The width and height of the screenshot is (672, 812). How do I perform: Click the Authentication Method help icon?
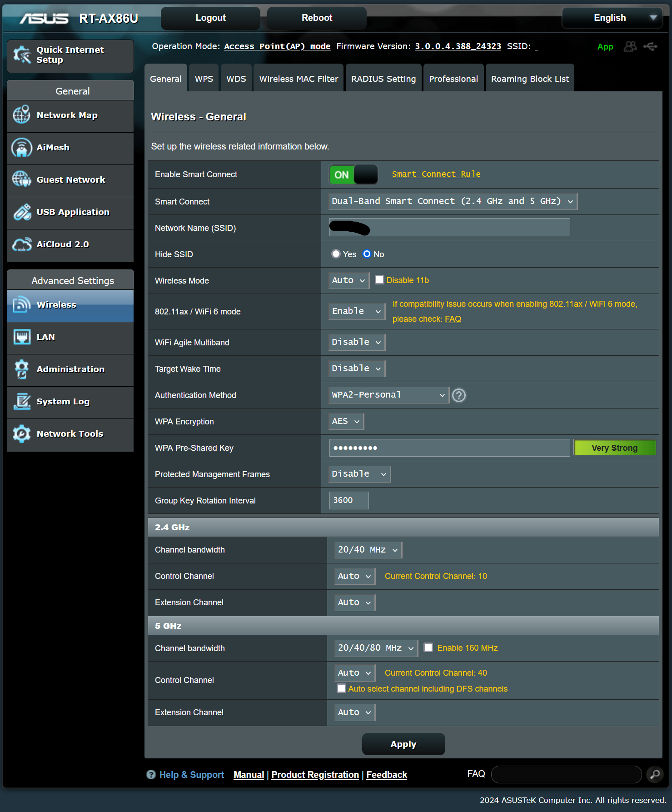point(459,395)
